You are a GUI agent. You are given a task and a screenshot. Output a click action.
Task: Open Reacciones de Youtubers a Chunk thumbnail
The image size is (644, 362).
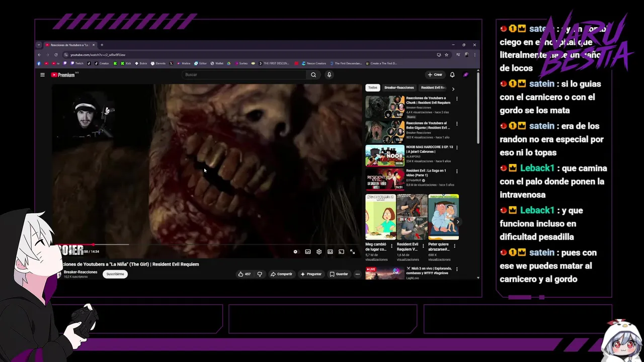click(x=385, y=107)
